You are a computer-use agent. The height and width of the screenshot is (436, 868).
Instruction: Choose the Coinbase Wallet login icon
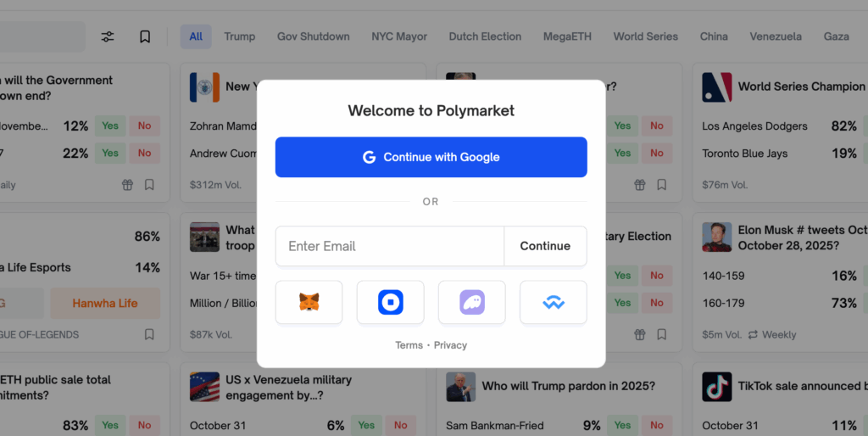tap(390, 303)
